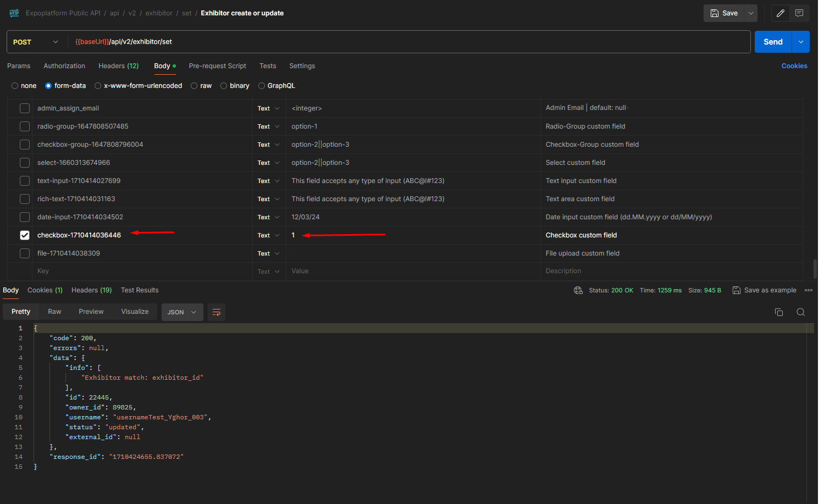
Task: Click the Save as example floppy icon
Action: 737,290
